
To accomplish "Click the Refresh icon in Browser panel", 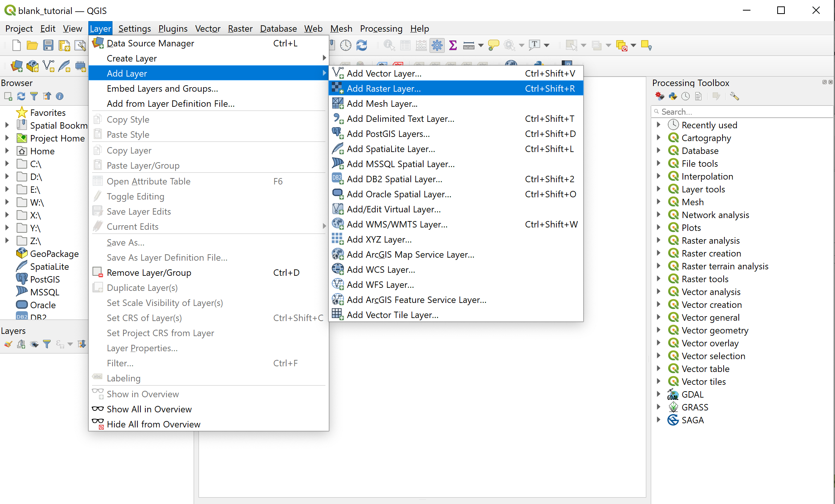I will click(21, 96).
